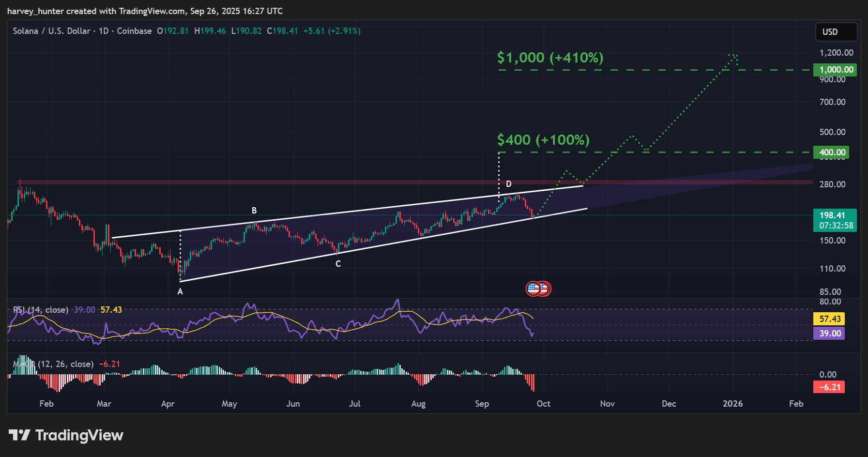Click the USD currency button
The image size is (868, 457).
coord(836,32)
